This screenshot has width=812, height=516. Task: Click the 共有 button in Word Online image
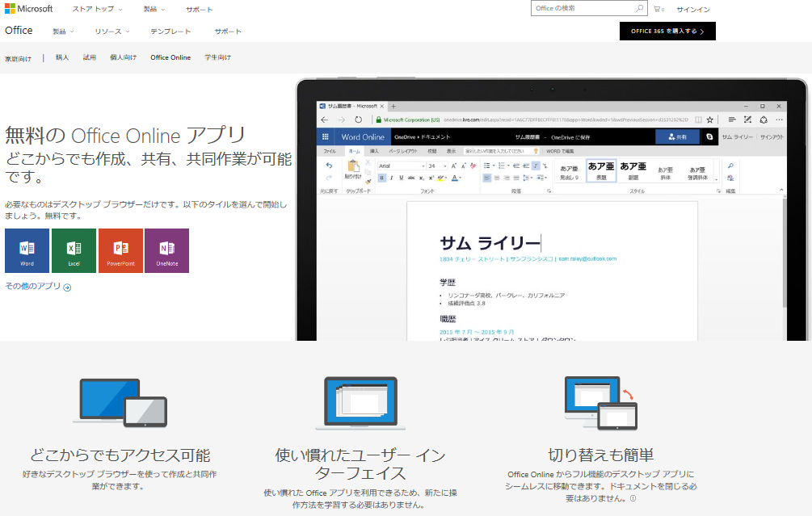click(677, 136)
